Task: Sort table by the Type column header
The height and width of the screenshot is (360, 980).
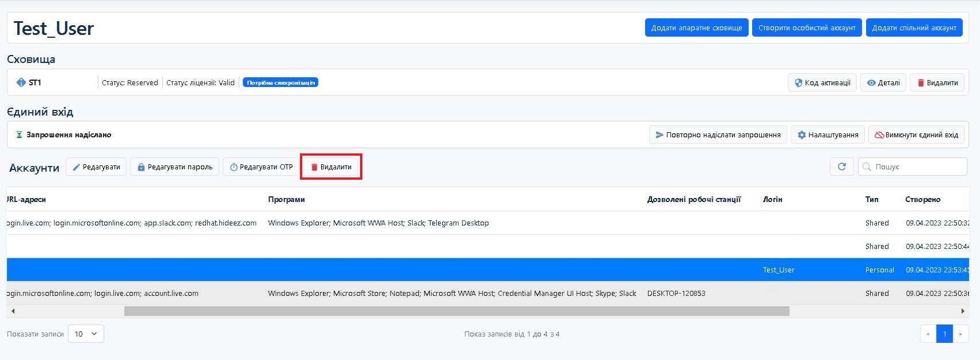Action: click(x=871, y=199)
